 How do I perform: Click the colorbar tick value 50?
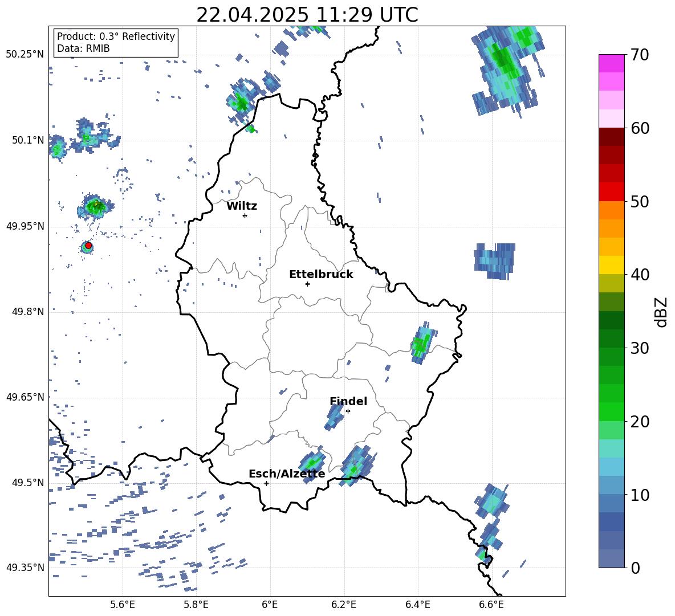coord(640,202)
